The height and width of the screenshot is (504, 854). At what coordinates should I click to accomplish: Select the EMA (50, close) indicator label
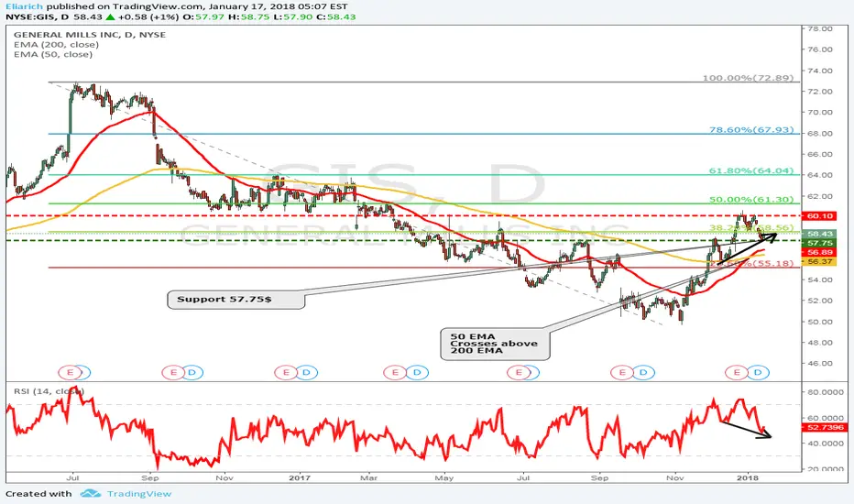(53, 54)
